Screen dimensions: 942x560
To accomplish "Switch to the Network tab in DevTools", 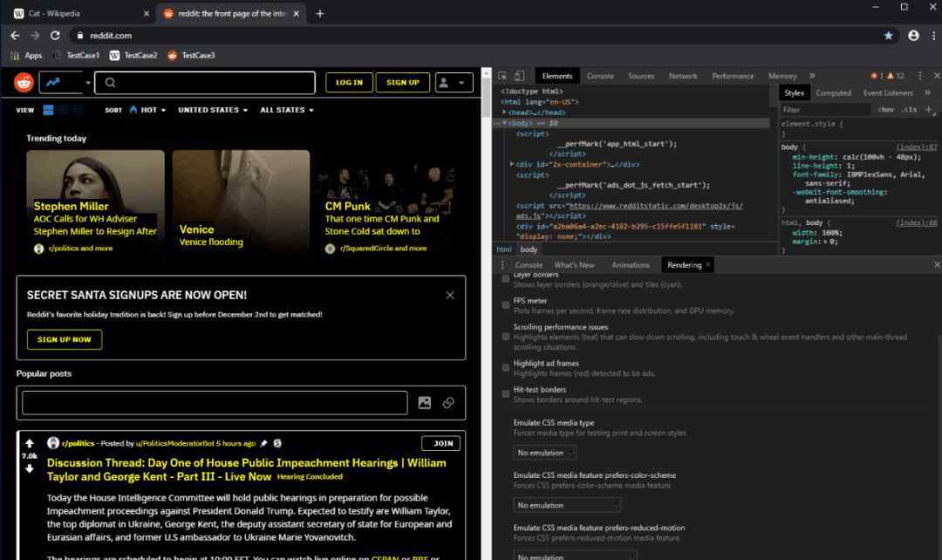I will pos(683,76).
